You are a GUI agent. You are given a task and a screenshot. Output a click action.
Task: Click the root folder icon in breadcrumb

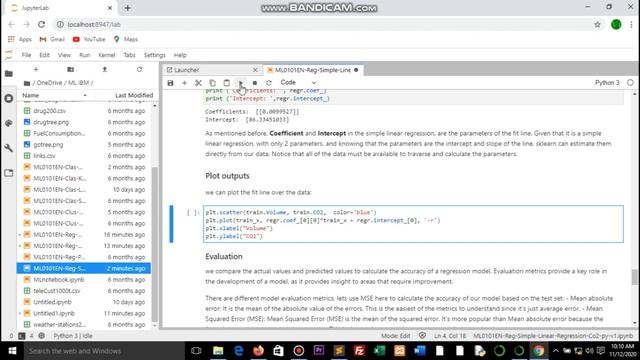(x=27, y=83)
